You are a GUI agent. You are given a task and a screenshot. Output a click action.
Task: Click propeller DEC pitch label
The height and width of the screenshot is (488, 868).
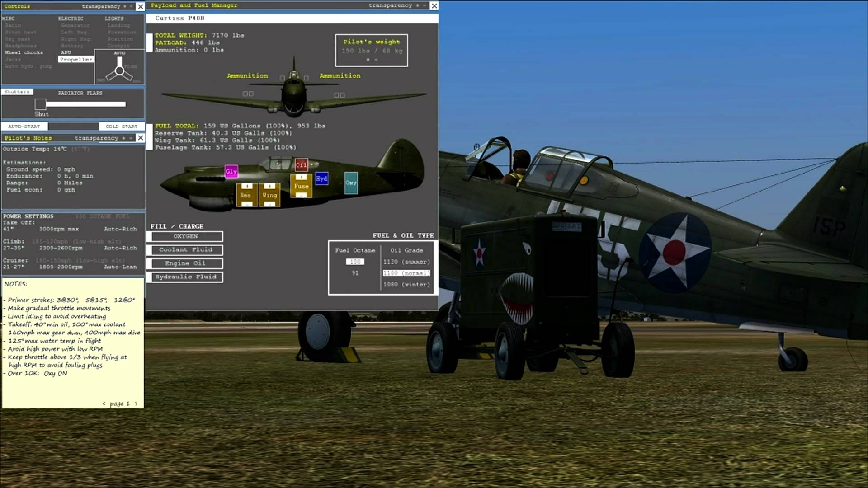pyautogui.click(x=137, y=81)
